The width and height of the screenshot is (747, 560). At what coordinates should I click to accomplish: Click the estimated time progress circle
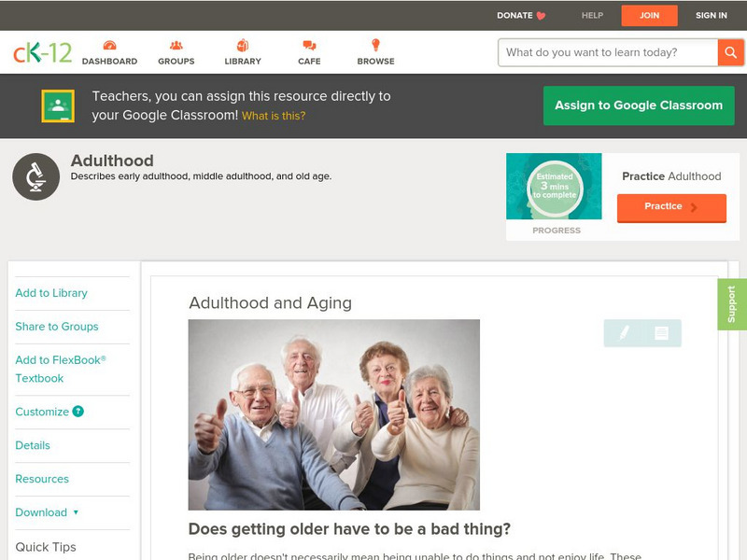pyautogui.click(x=555, y=187)
